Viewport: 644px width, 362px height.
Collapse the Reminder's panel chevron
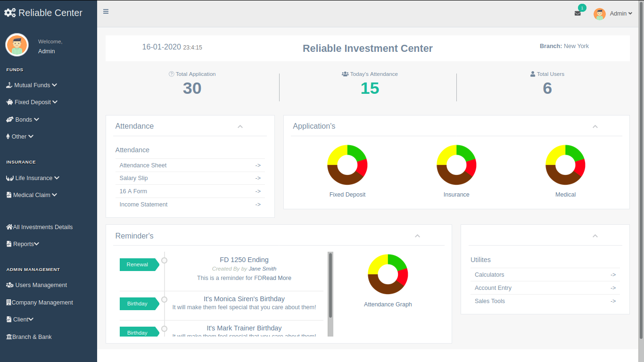click(x=417, y=236)
